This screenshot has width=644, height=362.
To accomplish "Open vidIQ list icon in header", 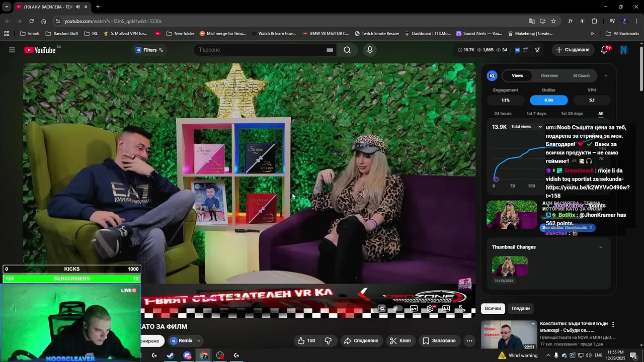I will [526, 50].
